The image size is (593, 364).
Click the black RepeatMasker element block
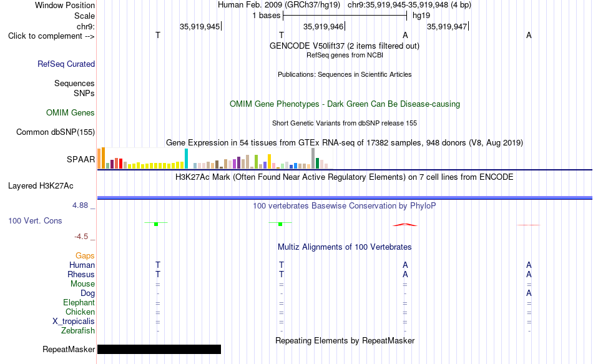pyautogui.click(x=159, y=349)
